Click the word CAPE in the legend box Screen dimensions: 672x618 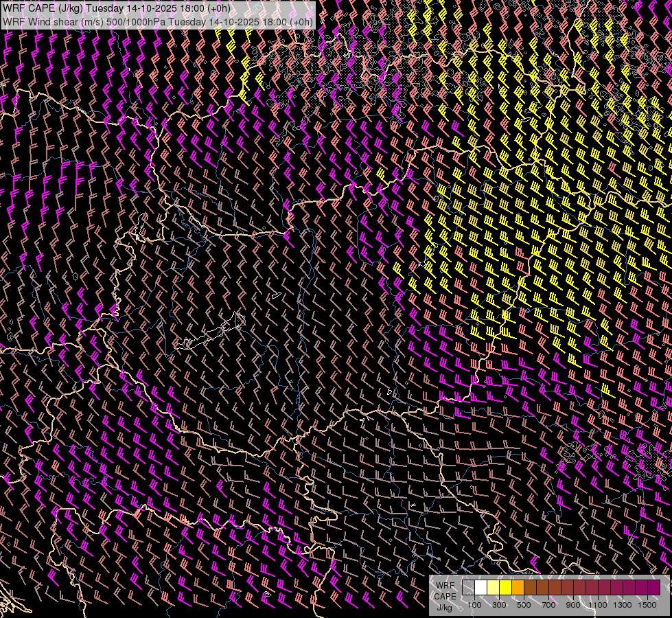click(444, 596)
